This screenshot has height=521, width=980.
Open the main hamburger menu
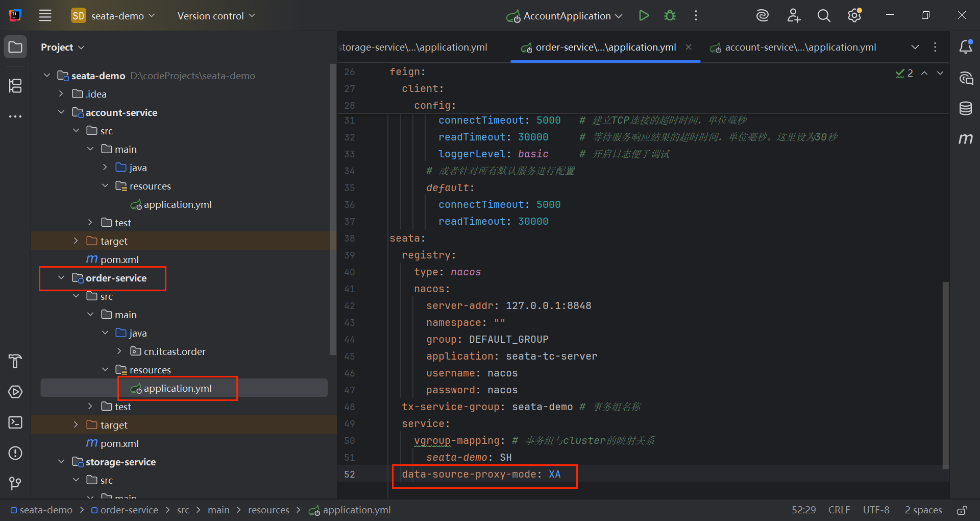point(45,15)
